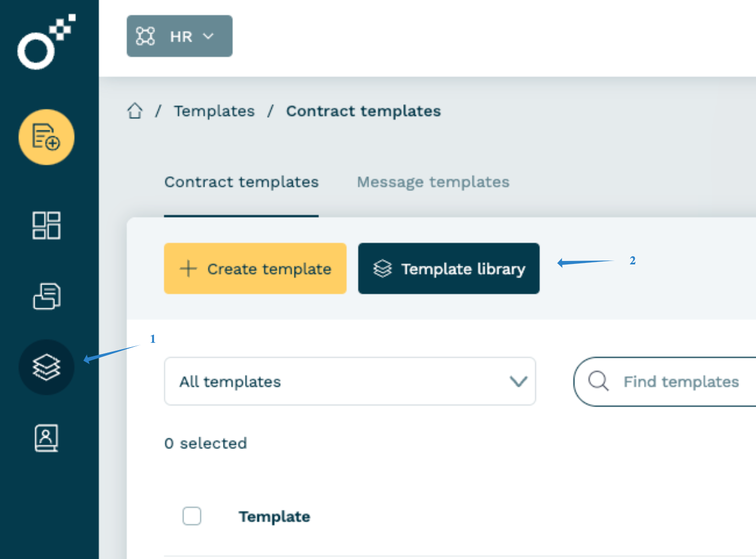Click the documents icon in the sidebar
Image resolution: width=756 pixels, height=559 pixels.
(46, 297)
